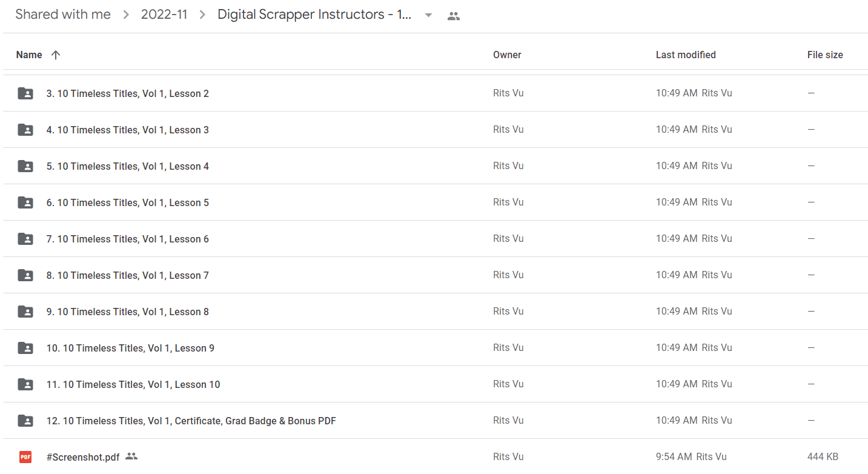This screenshot has height=474, width=868.
Task: Go to Shared with me breadcrumb
Action: [x=63, y=15]
